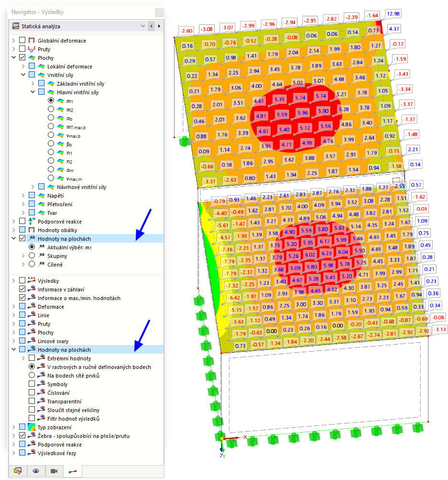The width and height of the screenshot is (448, 480).
Task: Select the αb radio option
Action: pyautogui.click(x=51, y=118)
